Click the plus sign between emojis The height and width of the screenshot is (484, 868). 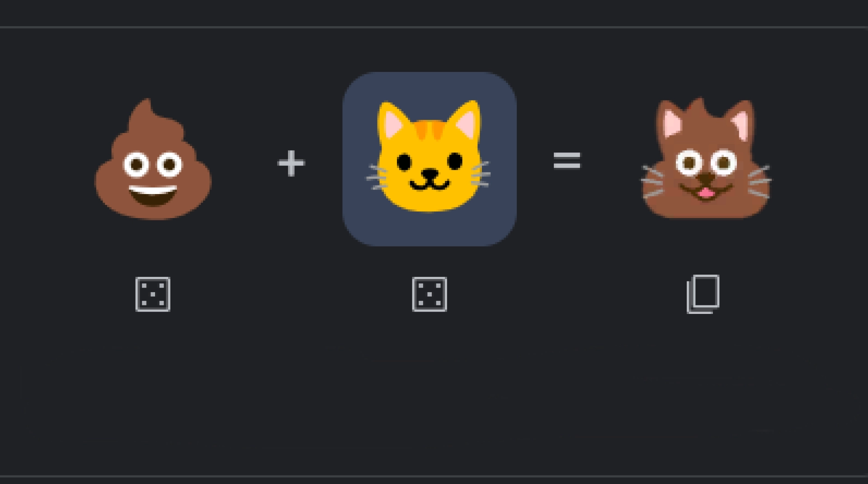click(x=291, y=163)
